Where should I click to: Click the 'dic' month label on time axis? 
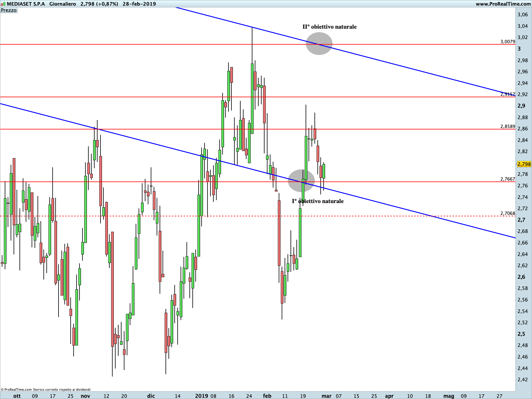pyautogui.click(x=151, y=396)
